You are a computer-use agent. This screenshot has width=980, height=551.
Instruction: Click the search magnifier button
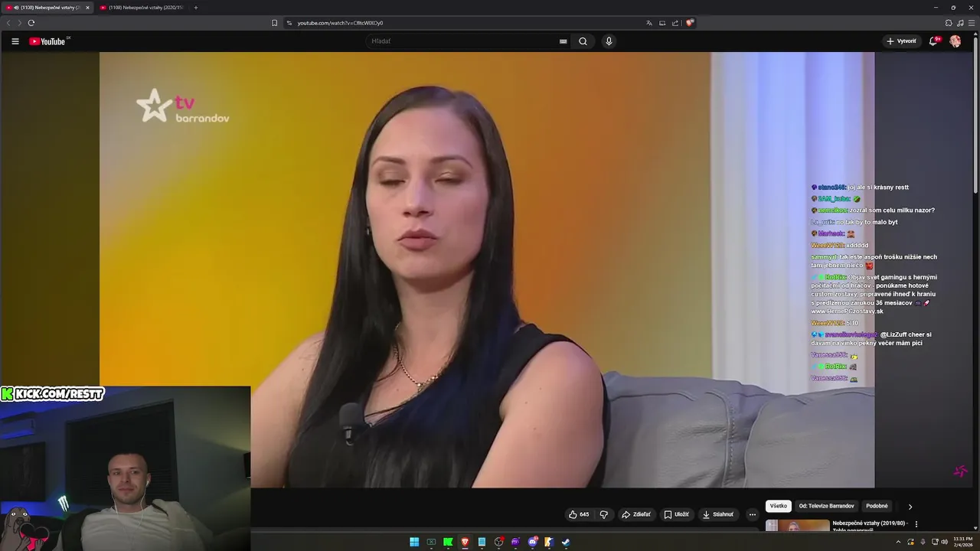click(583, 41)
